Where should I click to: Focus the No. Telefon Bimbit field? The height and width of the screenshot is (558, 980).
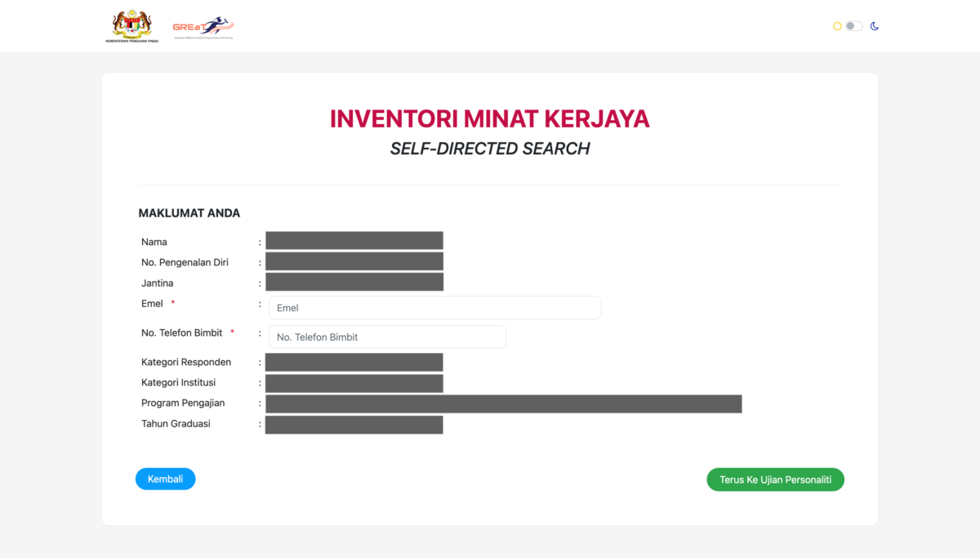coord(387,337)
